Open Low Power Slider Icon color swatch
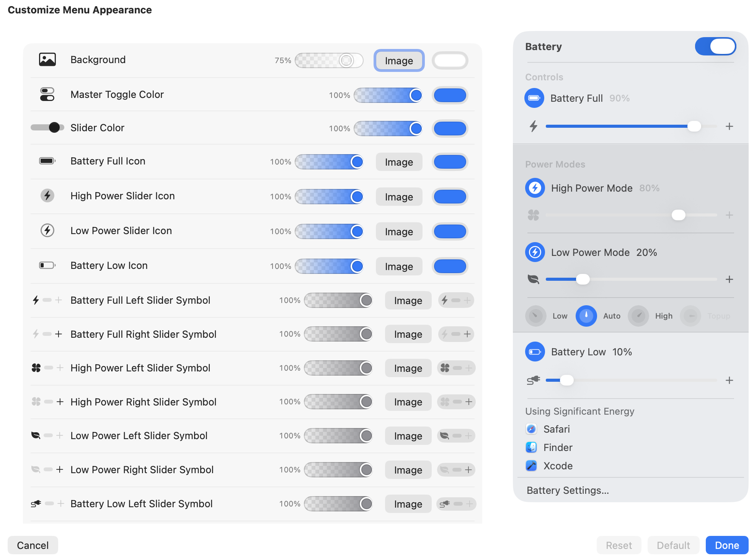The height and width of the screenshot is (560, 754). pyautogui.click(x=450, y=231)
